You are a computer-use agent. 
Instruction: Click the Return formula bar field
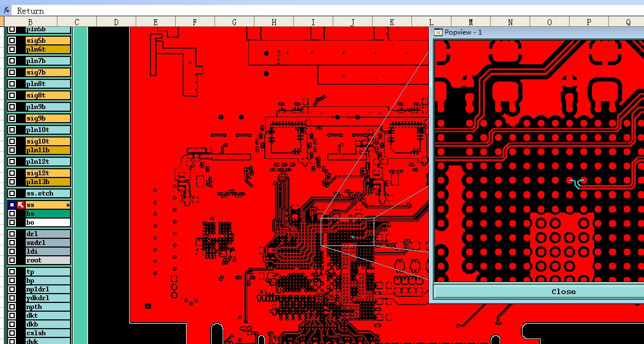pyautogui.click(x=329, y=11)
